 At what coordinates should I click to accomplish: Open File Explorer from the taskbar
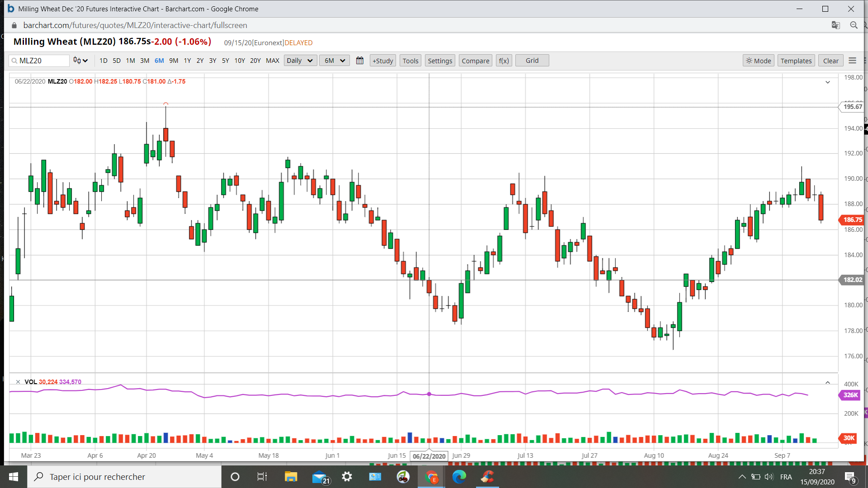point(291,477)
